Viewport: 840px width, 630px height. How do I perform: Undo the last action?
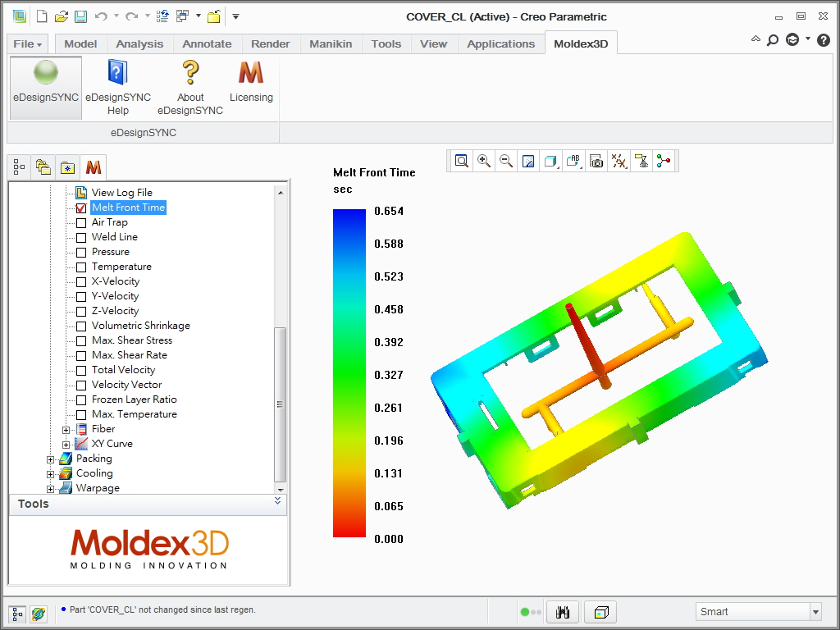pos(101,16)
